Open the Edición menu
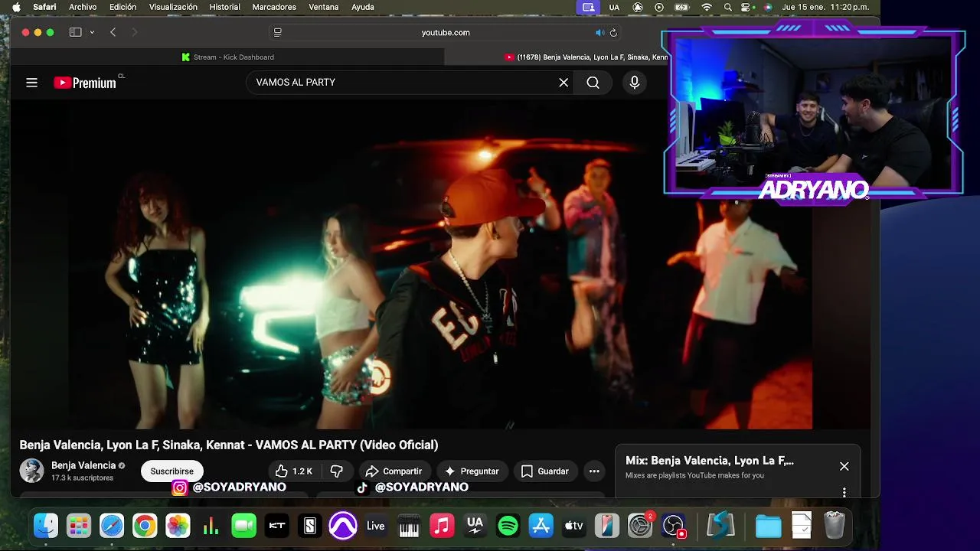980x551 pixels. point(122,7)
